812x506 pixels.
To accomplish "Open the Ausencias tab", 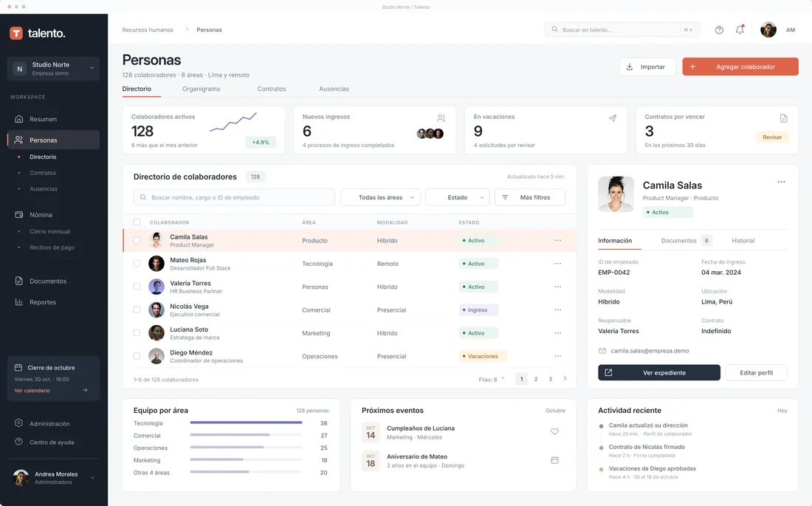I will [334, 89].
